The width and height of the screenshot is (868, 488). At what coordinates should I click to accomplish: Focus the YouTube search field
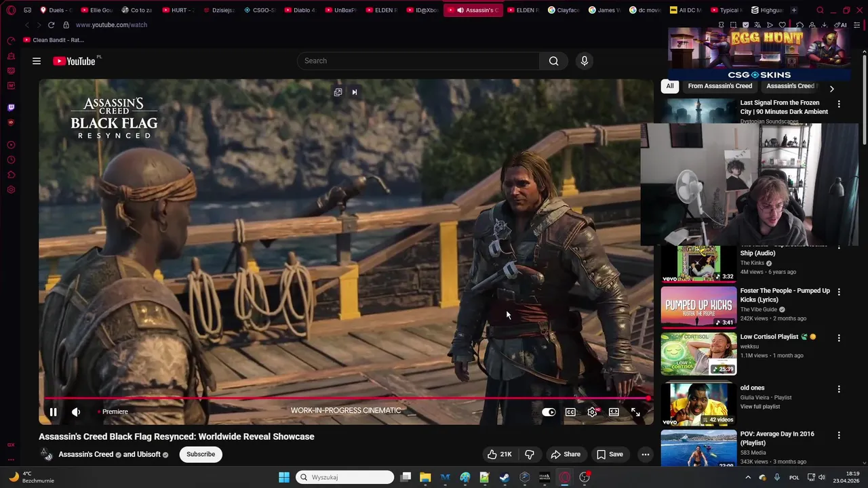click(x=418, y=61)
